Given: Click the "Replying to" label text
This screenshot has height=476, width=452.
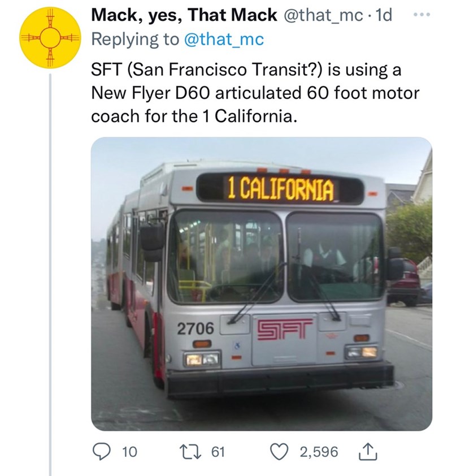Looking at the screenshot, I should coord(135,39).
